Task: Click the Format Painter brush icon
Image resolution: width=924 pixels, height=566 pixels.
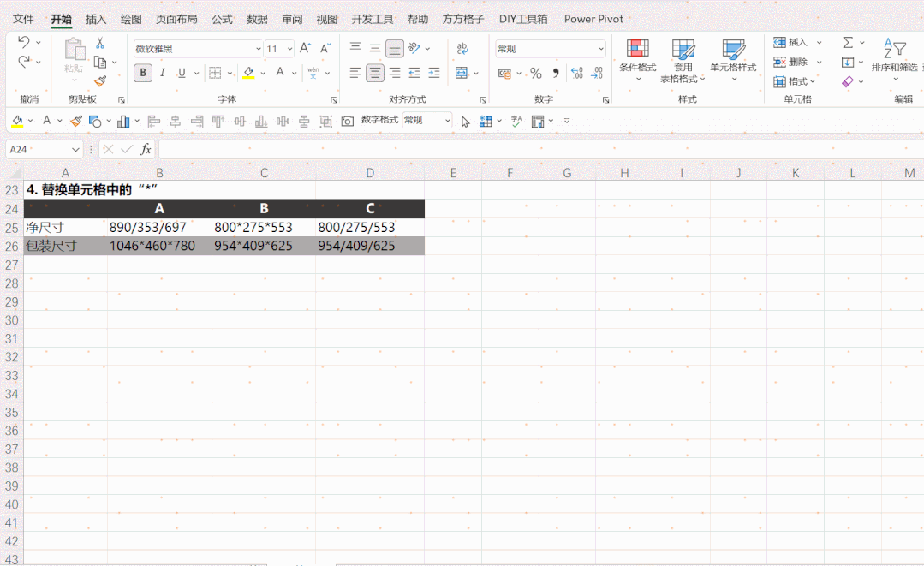Action: pyautogui.click(x=100, y=81)
